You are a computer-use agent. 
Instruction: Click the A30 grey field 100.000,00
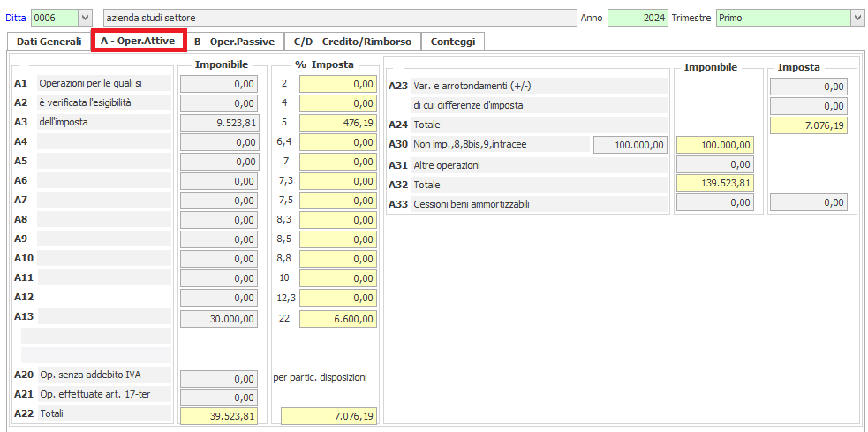point(630,145)
